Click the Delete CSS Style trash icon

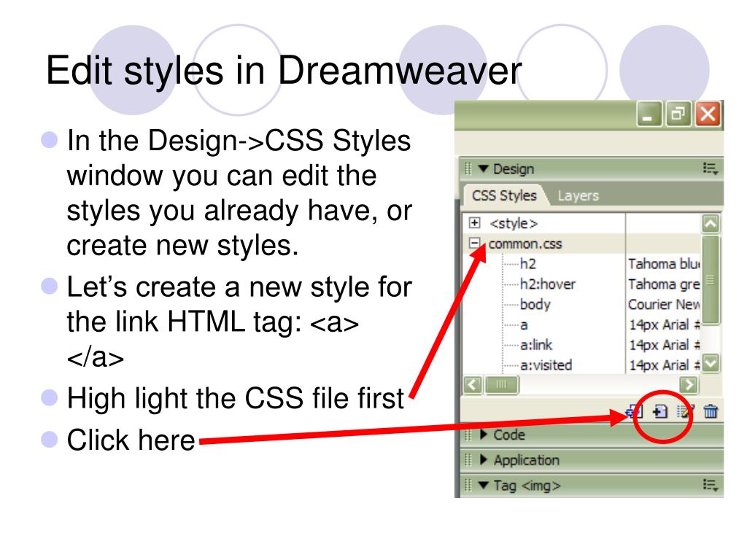(711, 411)
